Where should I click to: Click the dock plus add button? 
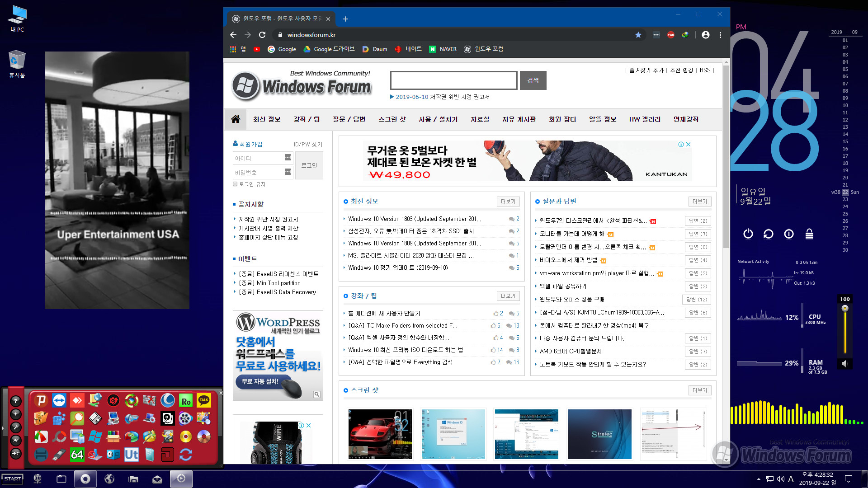(x=16, y=414)
